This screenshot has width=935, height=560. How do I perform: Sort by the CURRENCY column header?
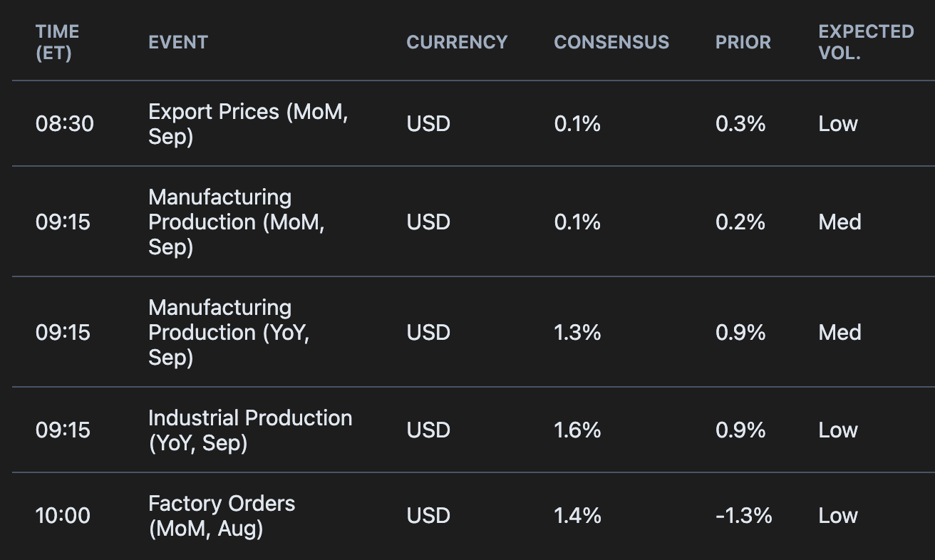coord(457,42)
